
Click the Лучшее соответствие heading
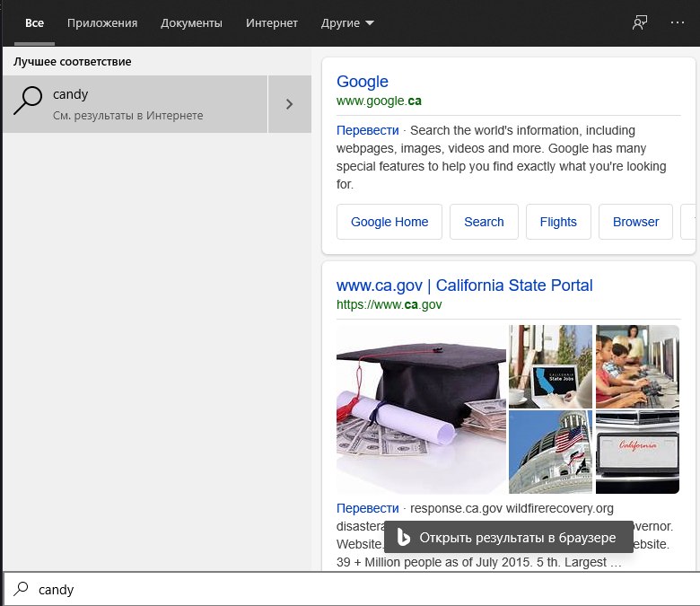pyautogui.click(x=73, y=62)
